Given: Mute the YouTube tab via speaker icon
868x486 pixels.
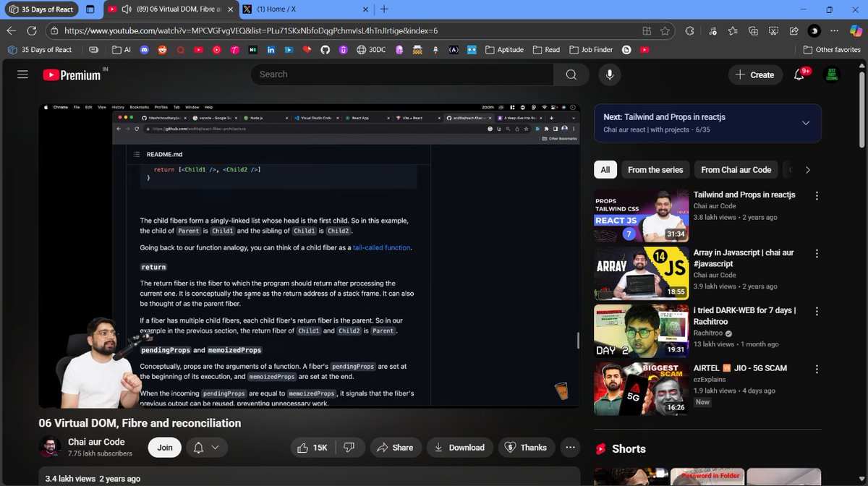Looking at the screenshot, I should [127, 9].
